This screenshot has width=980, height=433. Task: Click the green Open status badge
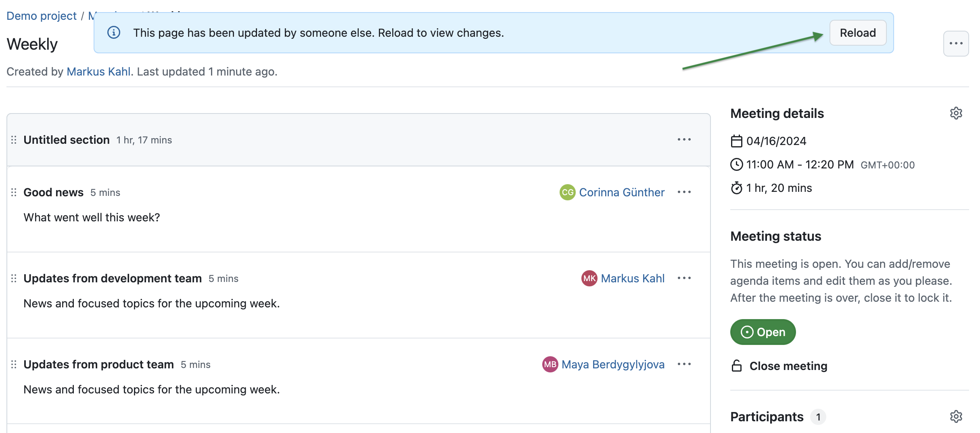click(762, 332)
